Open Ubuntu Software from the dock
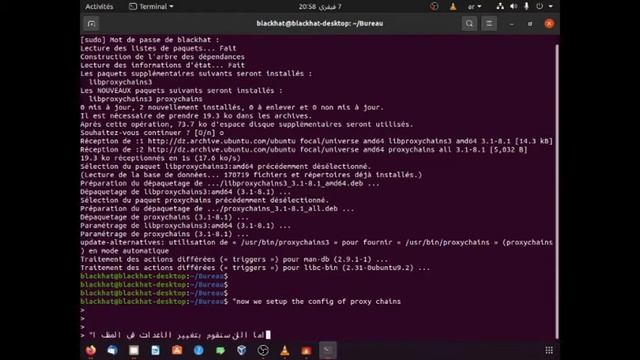This screenshot has height=360, width=640. pyautogui.click(x=177, y=350)
